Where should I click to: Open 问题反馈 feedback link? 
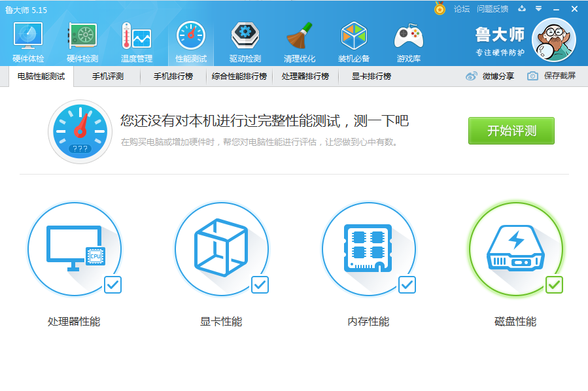pos(493,9)
